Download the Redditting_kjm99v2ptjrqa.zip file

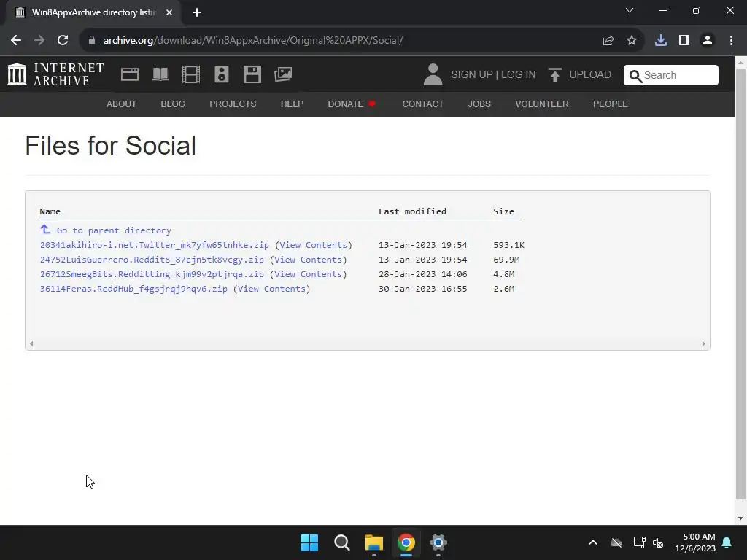[x=152, y=274]
